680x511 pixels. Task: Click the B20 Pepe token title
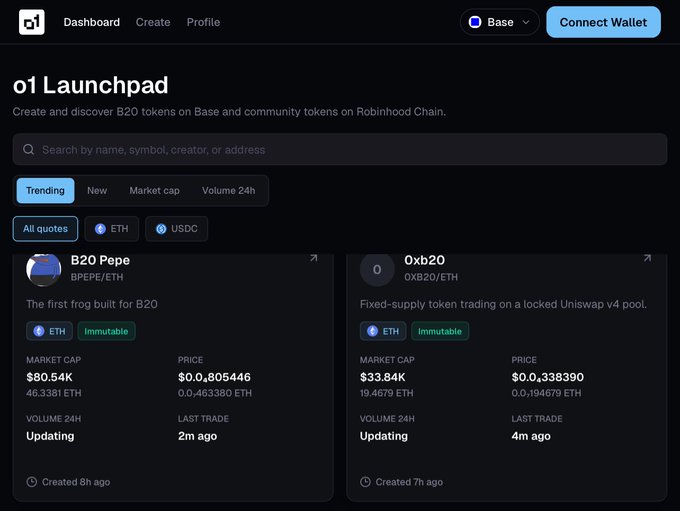[100, 260]
